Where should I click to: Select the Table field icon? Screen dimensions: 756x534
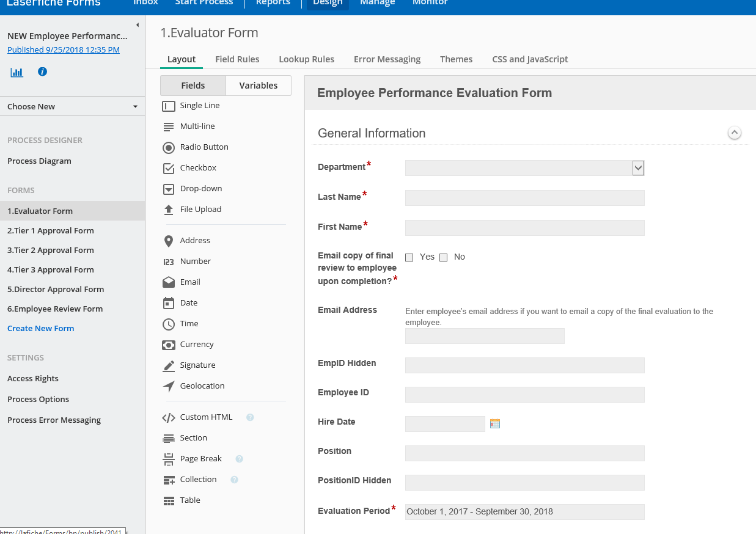pyautogui.click(x=169, y=500)
